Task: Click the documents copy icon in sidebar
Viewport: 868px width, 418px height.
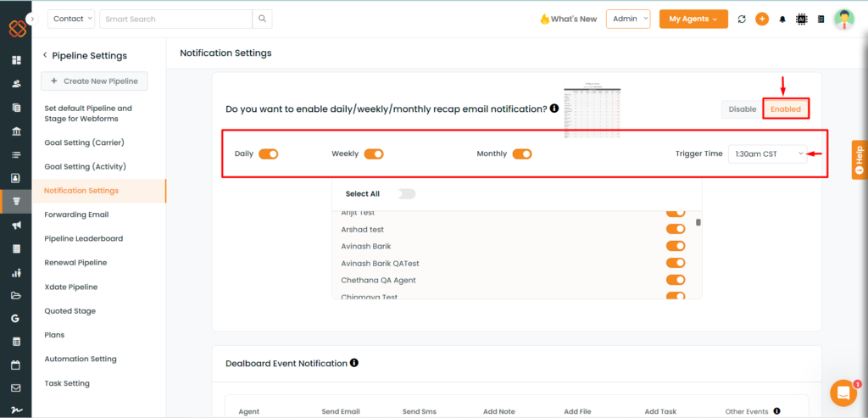Action: pos(16,108)
